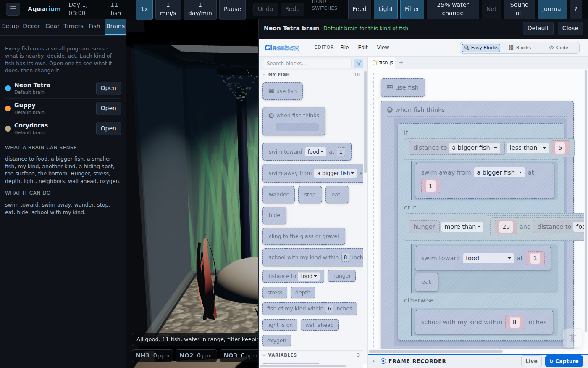Collapse the MY FISH block category
The width and height of the screenshot is (588, 368).
[311, 74]
